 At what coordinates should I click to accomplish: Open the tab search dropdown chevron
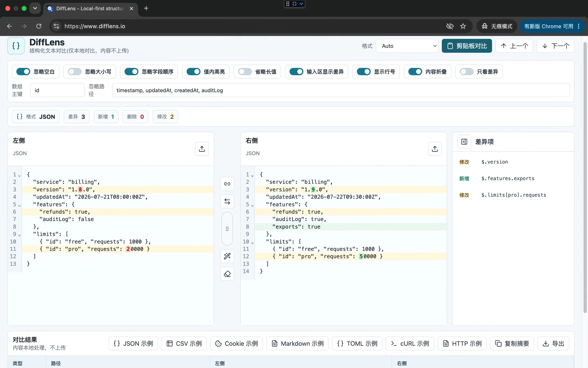(35, 8)
